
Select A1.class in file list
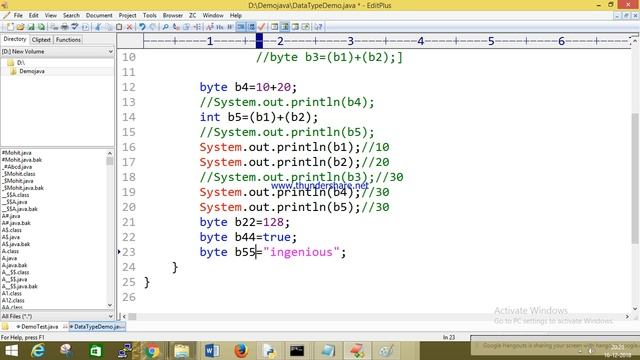click(11, 293)
